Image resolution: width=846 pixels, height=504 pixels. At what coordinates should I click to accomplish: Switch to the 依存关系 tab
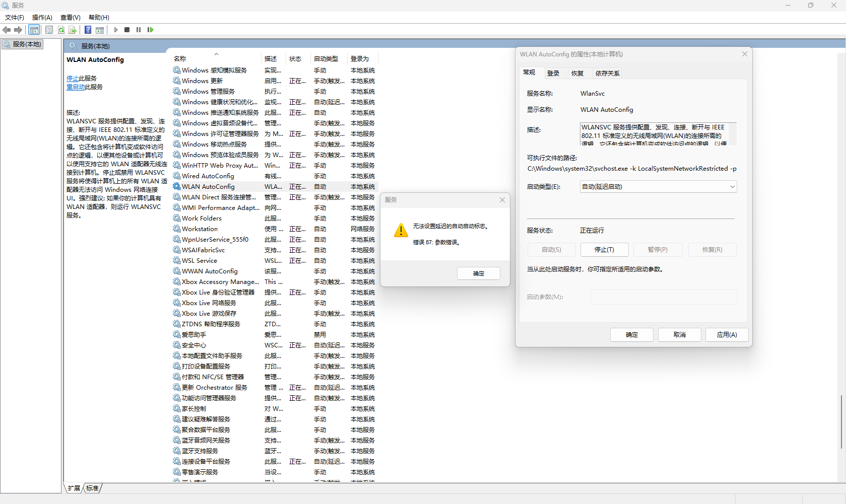click(607, 74)
